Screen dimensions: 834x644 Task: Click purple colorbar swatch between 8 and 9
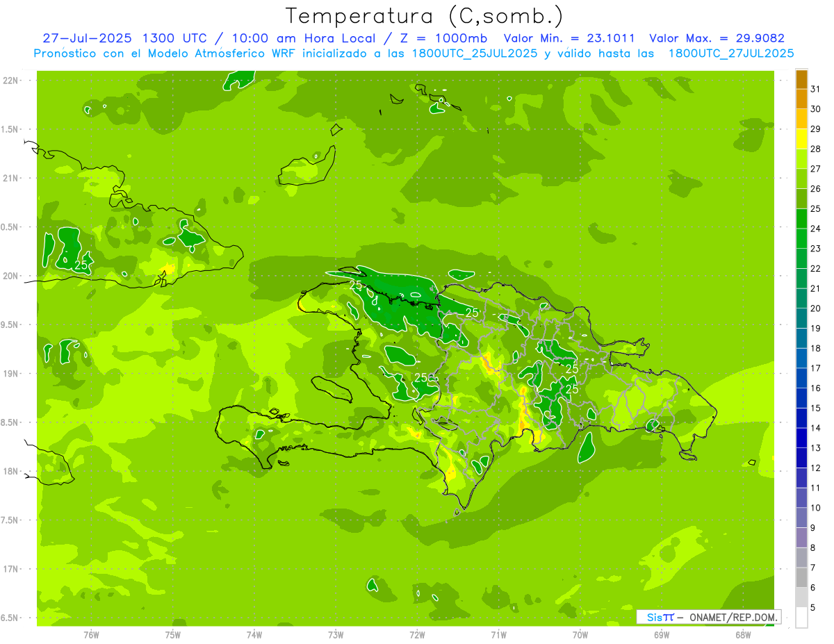click(x=801, y=538)
